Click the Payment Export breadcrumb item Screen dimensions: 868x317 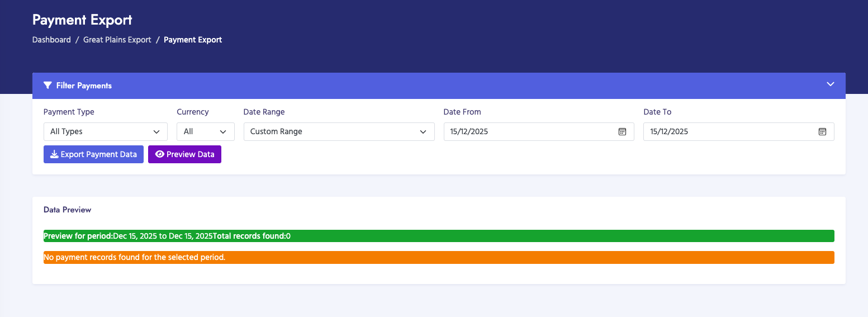pyautogui.click(x=193, y=40)
